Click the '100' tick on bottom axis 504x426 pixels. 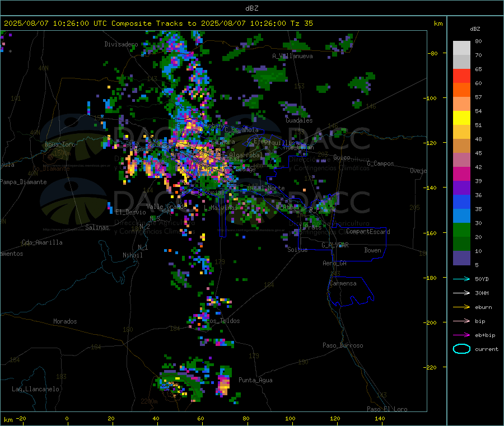pyautogui.click(x=290, y=418)
